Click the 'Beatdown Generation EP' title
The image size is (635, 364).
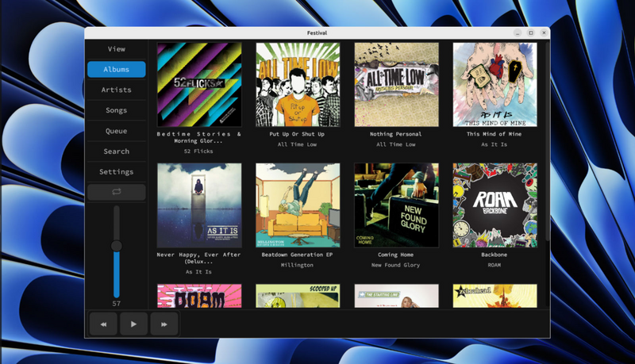(297, 255)
